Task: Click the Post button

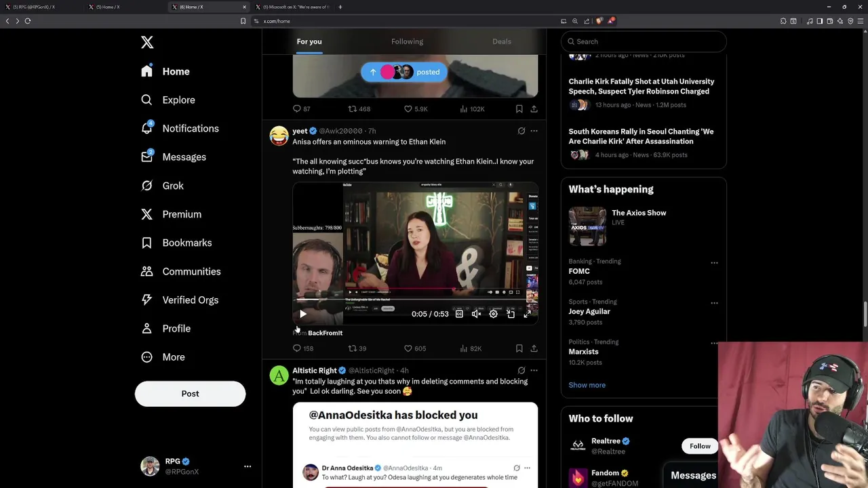Action: coord(190,394)
